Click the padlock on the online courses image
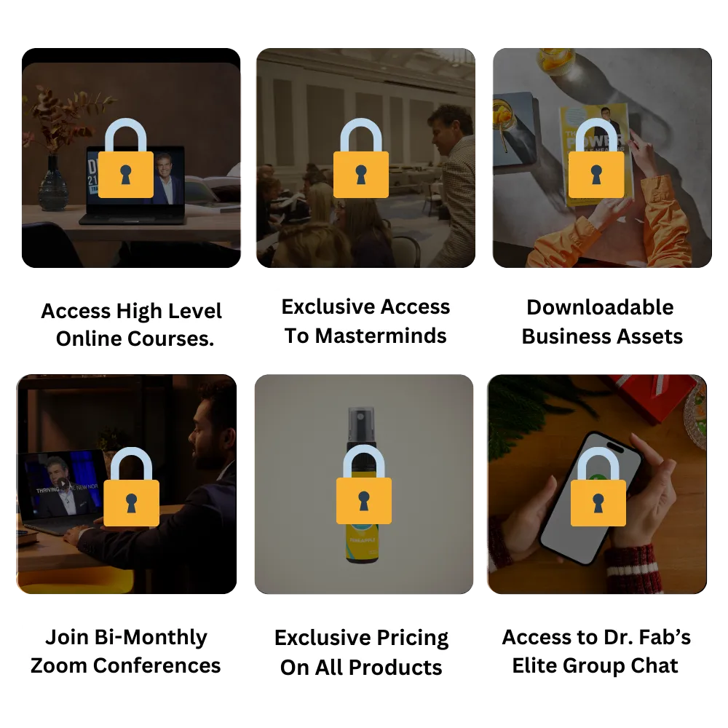This screenshot has height=728, width=728. (x=126, y=158)
